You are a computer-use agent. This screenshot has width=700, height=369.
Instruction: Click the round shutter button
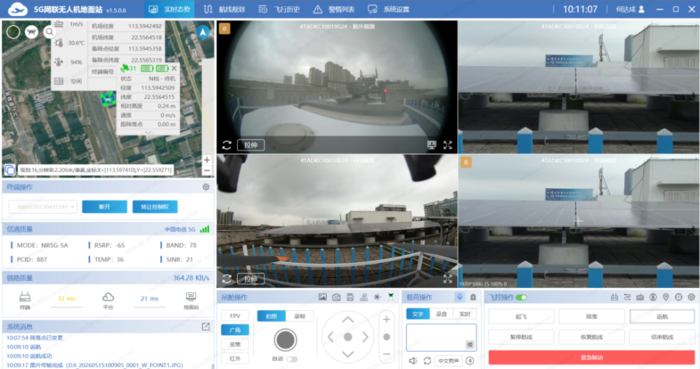285,340
